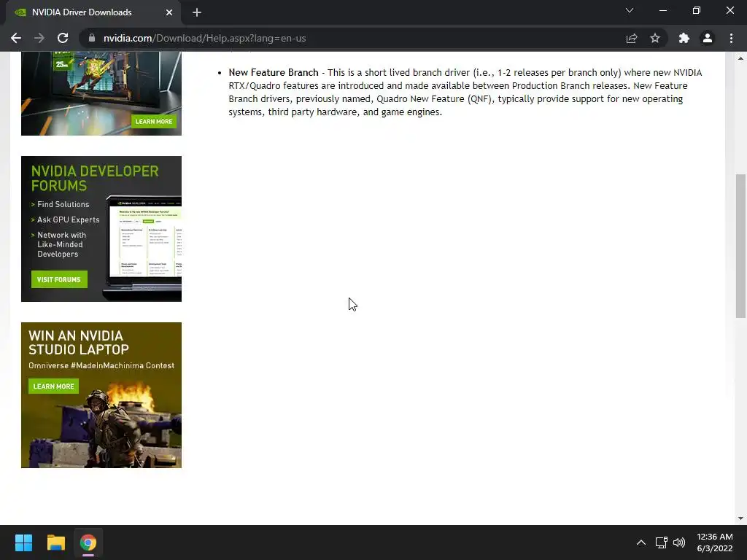
Task: Go back to the previous page
Action: pos(16,38)
